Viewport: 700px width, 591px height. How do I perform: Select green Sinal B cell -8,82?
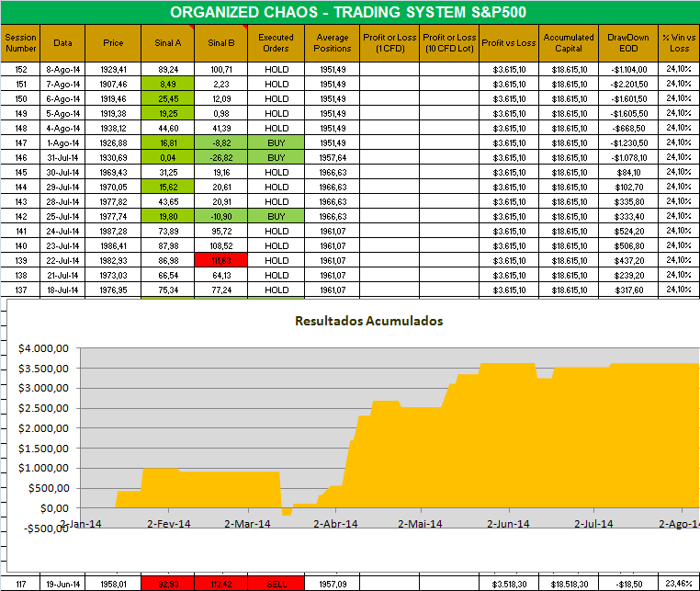point(221,143)
